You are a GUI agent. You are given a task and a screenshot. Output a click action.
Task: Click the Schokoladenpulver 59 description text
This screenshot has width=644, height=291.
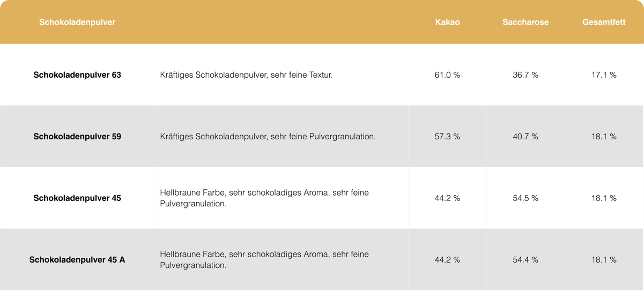(268, 137)
